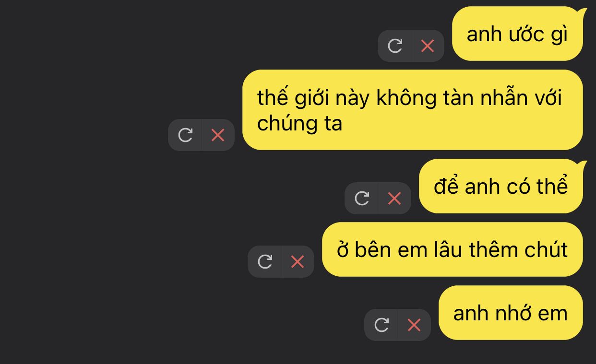Viewport: 596px width, 364px height.
Task: Click the word "gì" in the top bubble
Action: click(559, 35)
